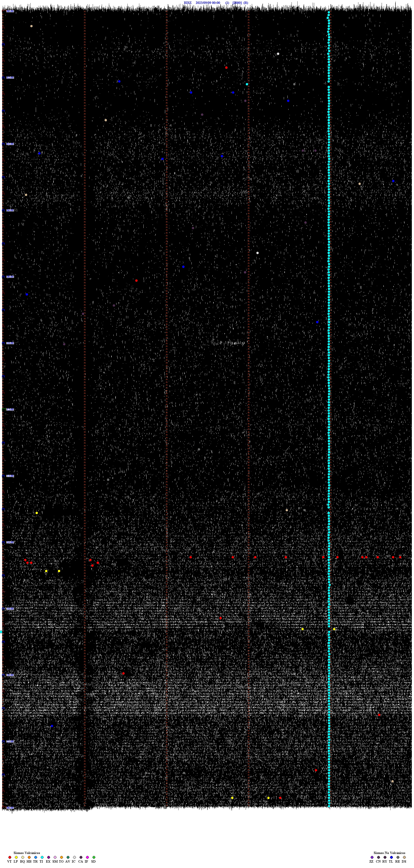
Task: Select the 16:00 time label
Action: coord(10,542)
